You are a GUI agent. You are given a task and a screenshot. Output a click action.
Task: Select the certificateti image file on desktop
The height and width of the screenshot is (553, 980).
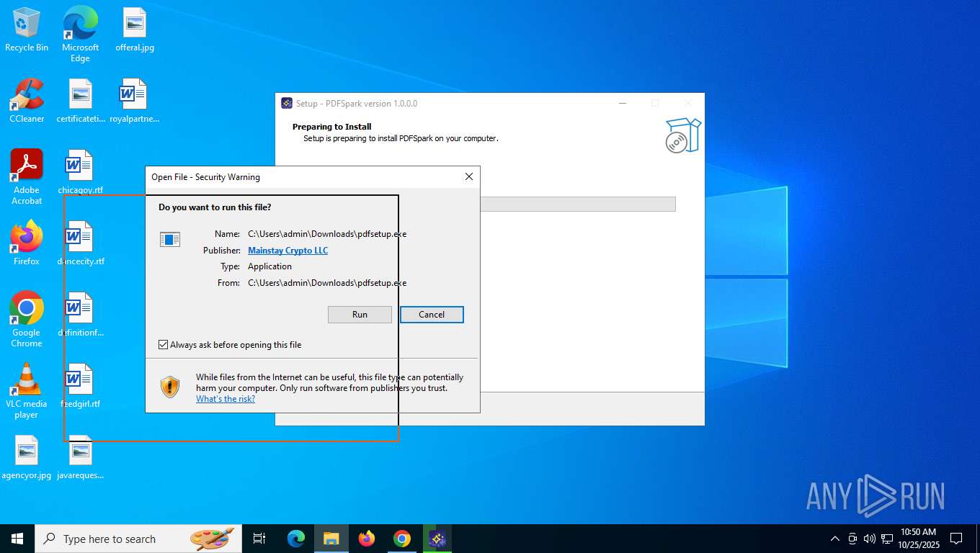(x=81, y=101)
